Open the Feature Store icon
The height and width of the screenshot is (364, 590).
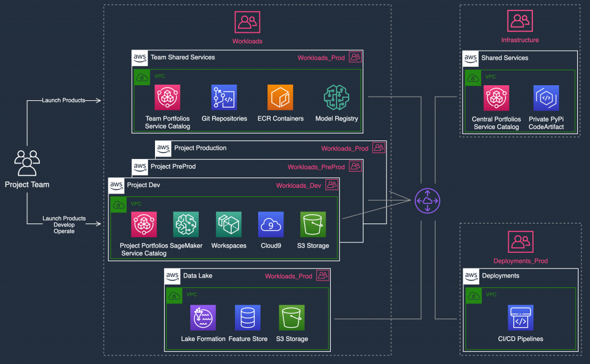248,317
